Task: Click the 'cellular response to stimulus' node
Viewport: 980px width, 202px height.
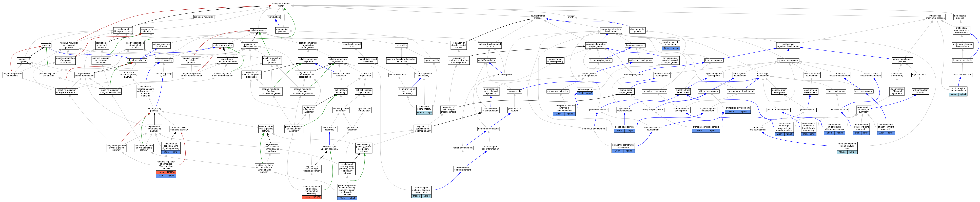Action: [x=161, y=45]
